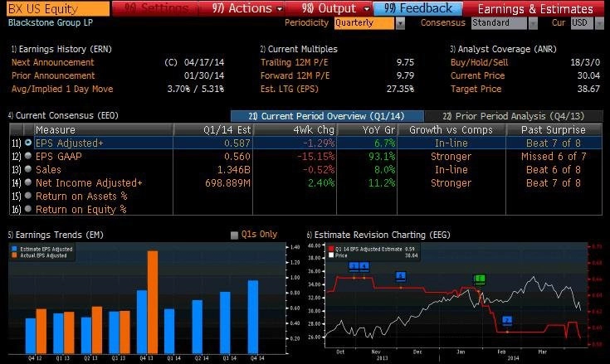Open the Consensus Standard dropdown arrow
This screenshot has width=610, height=364.
pyautogui.click(x=533, y=23)
